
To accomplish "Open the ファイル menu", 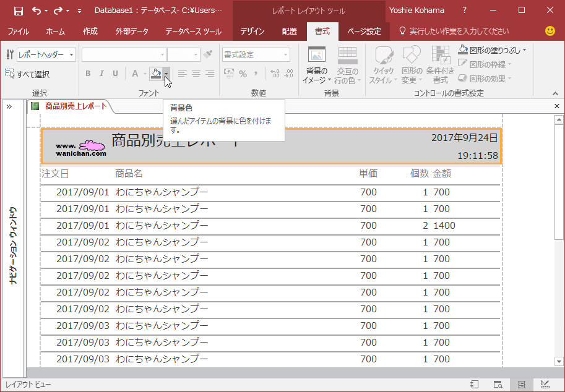I will pos(19,31).
